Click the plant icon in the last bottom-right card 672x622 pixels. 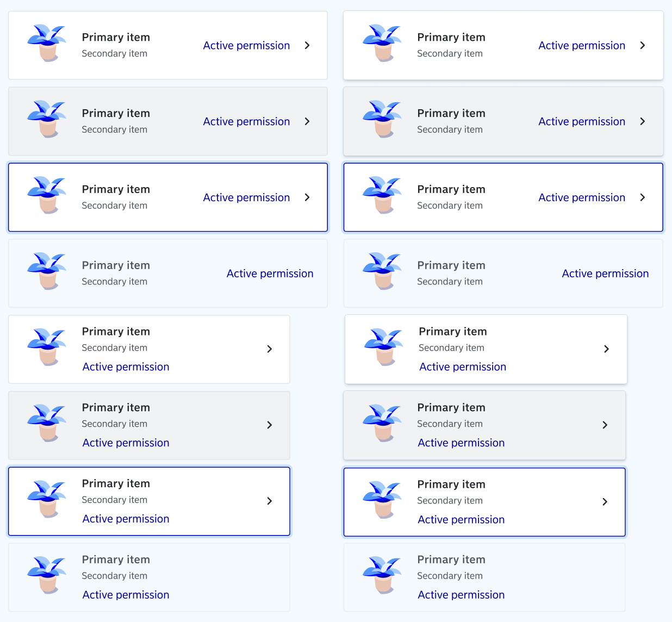382,576
